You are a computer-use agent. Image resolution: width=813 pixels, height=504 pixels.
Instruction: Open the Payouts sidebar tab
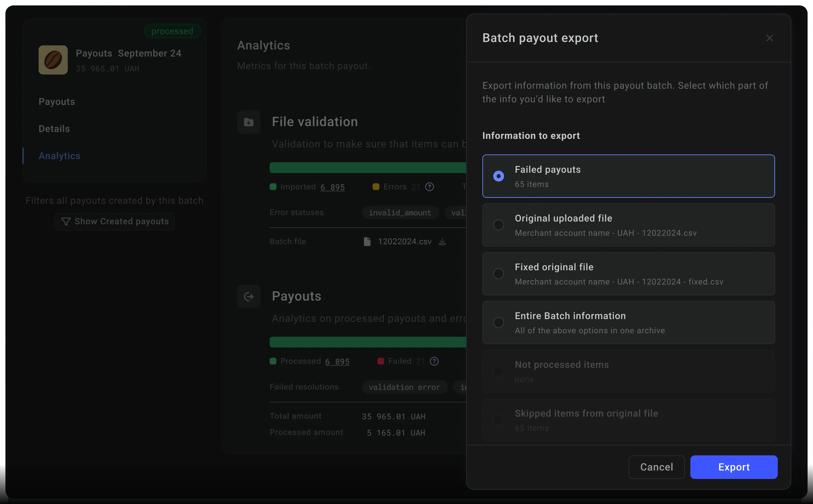coord(57,102)
